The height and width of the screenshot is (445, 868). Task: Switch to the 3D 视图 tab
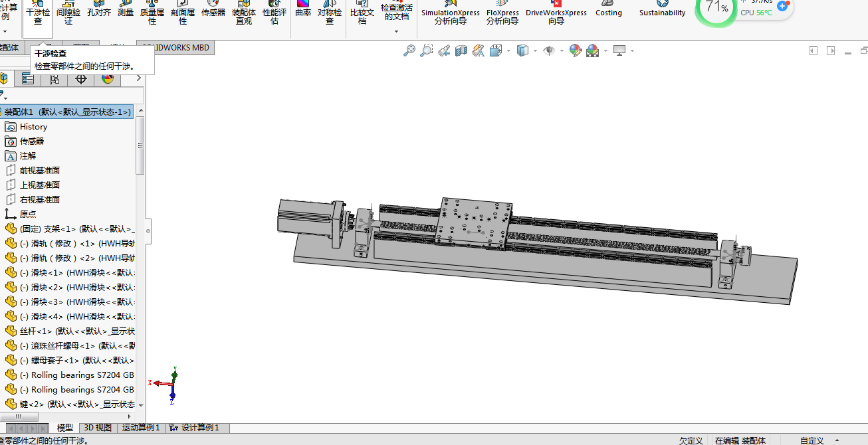pyautogui.click(x=98, y=428)
